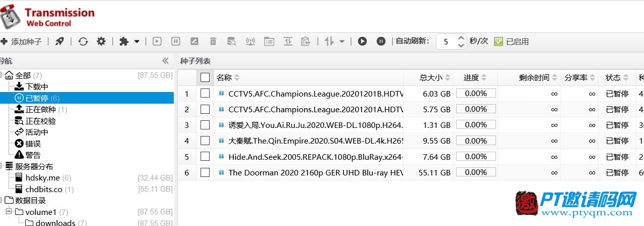Sort by 名称 column header

[x=309, y=77]
